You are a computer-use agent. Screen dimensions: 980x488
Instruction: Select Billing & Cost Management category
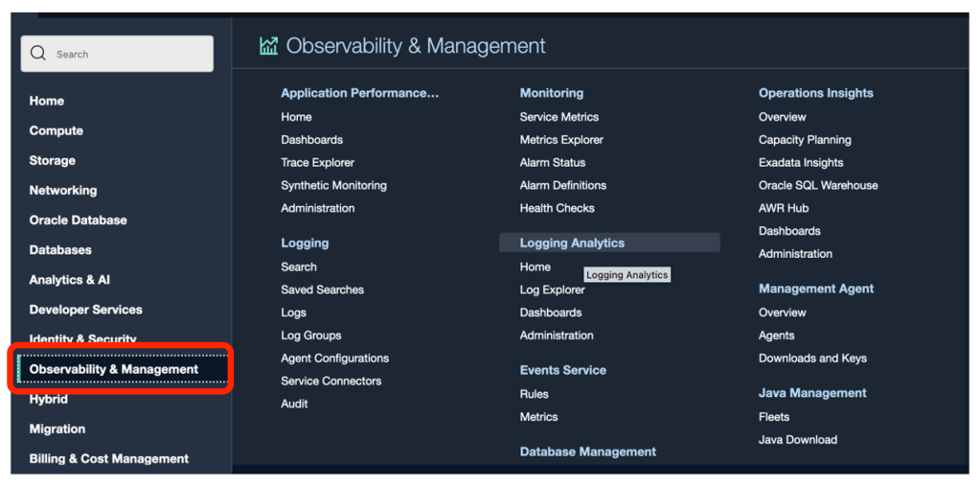[x=108, y=458]
